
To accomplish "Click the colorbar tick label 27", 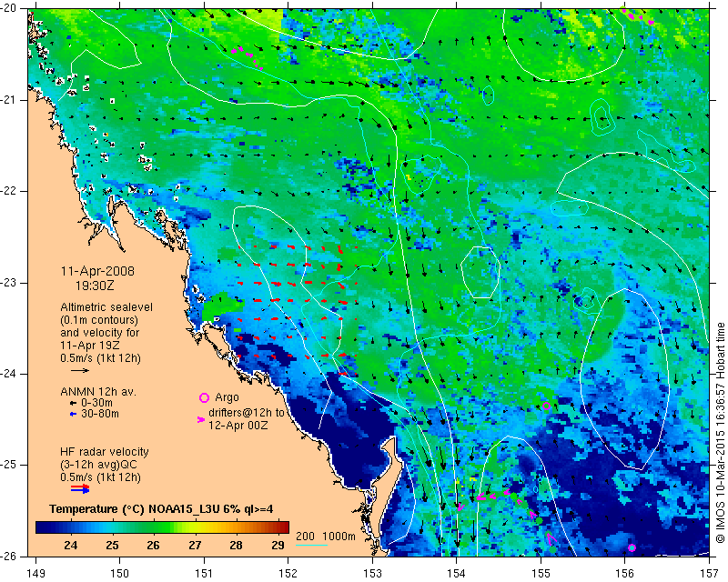I will (195, 545).
